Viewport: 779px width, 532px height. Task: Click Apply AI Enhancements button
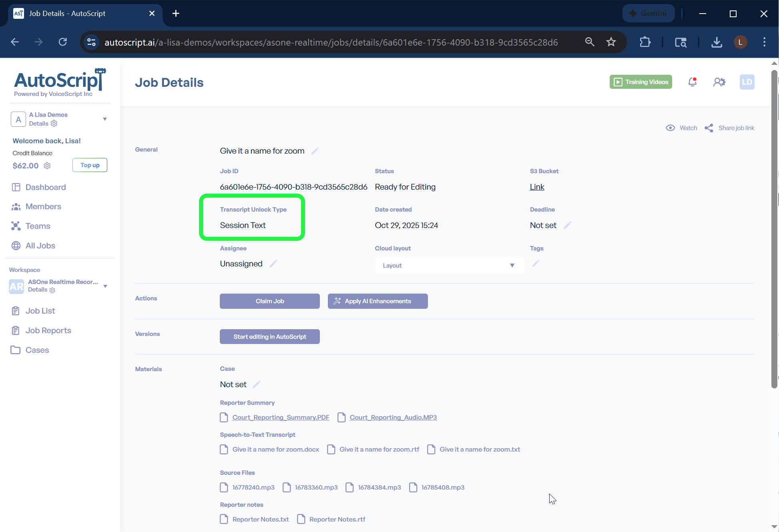pyautogui.click(x=377, y=301)
